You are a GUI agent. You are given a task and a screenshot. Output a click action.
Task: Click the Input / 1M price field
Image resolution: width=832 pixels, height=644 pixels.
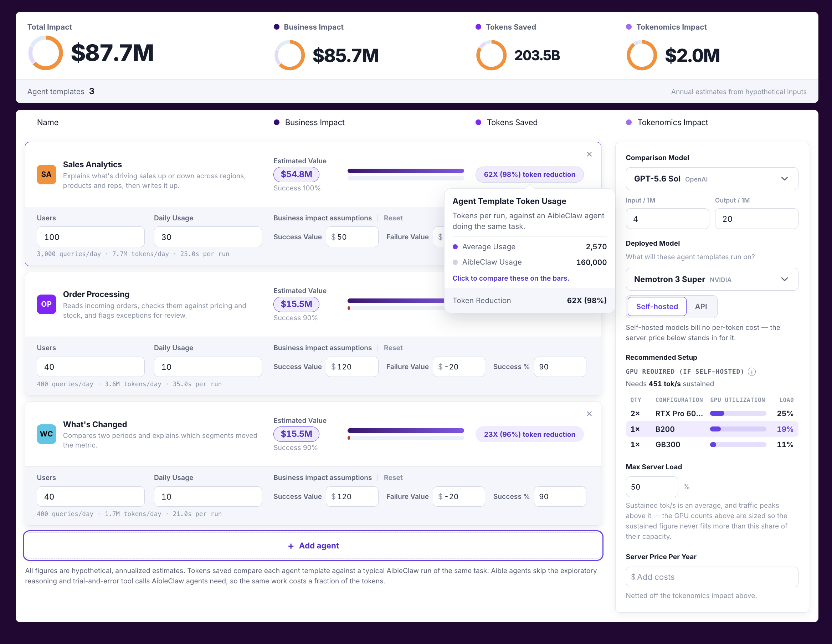(667, 219)
